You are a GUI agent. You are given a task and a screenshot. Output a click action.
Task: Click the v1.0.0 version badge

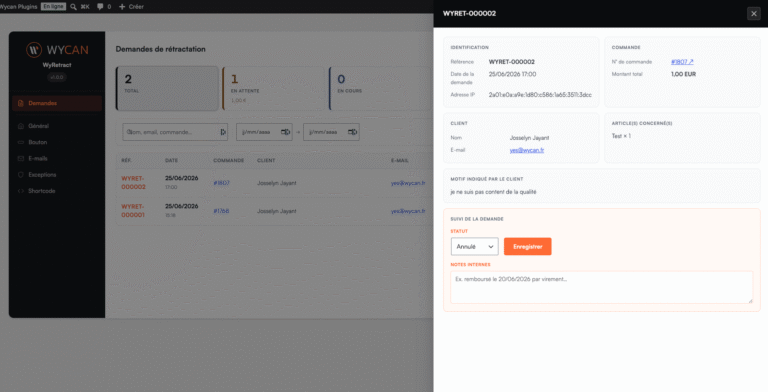pos(57,77)
